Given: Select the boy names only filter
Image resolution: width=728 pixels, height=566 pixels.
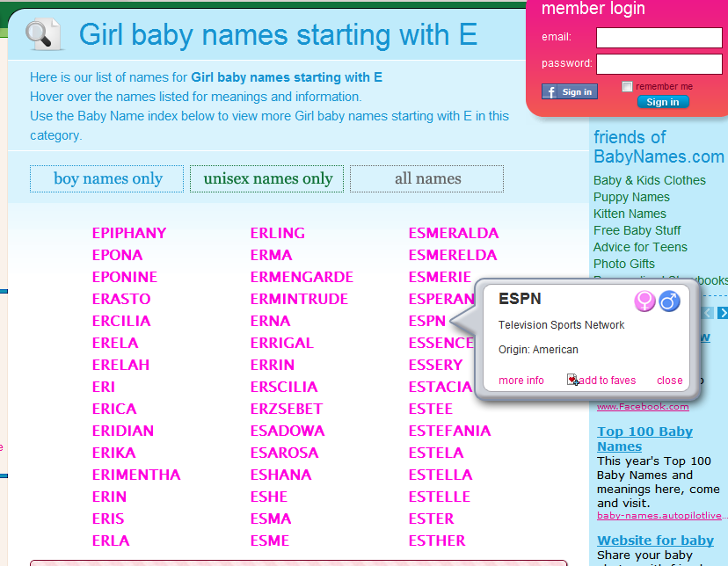Looking at the screenshot, I should pos(106,178).
